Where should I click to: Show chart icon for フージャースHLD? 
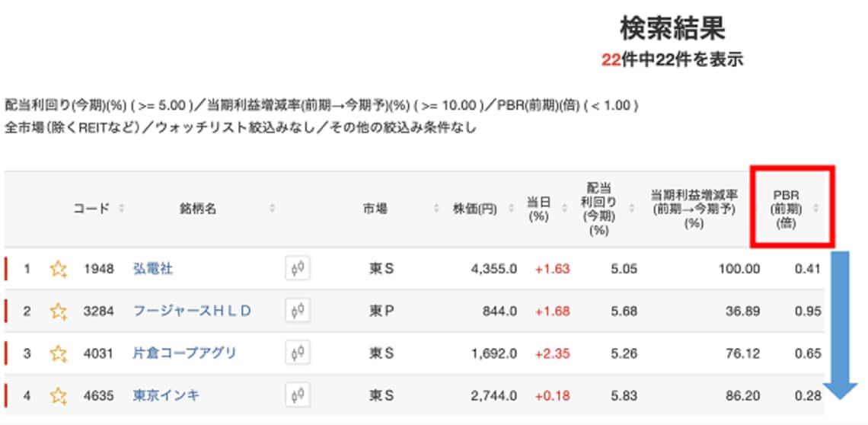point(298,311)
